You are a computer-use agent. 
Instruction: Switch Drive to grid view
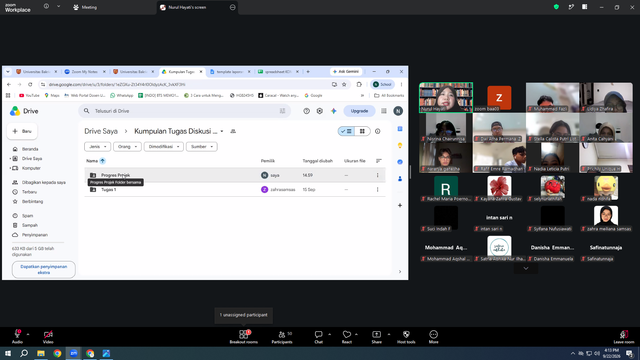[x=362, y=131]
